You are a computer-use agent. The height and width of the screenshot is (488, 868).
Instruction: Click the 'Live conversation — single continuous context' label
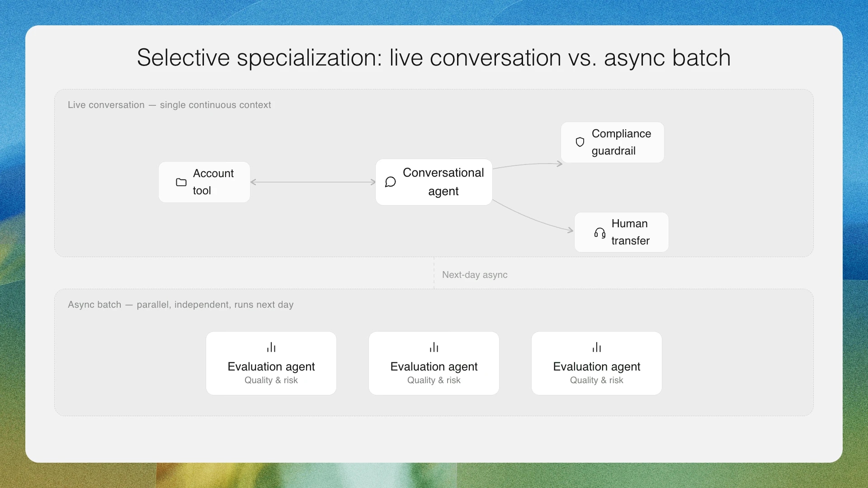pyautogui.click(x=170, y=105)
